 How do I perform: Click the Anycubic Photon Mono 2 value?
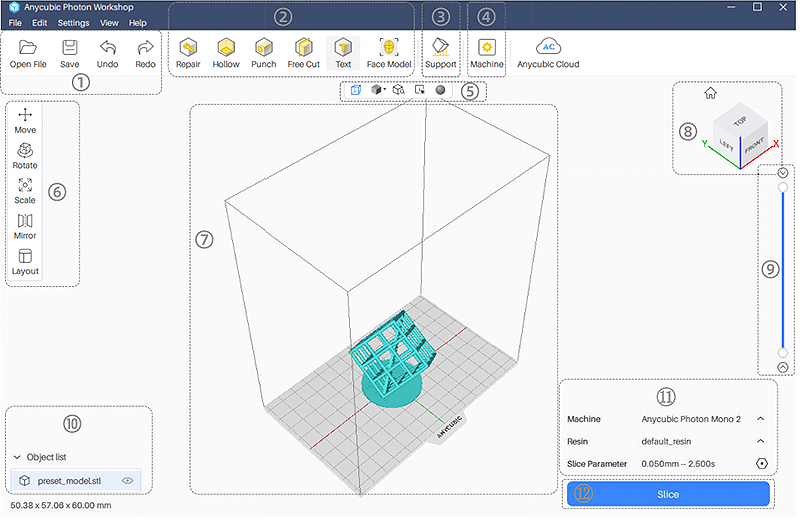(x=691, y=419)
